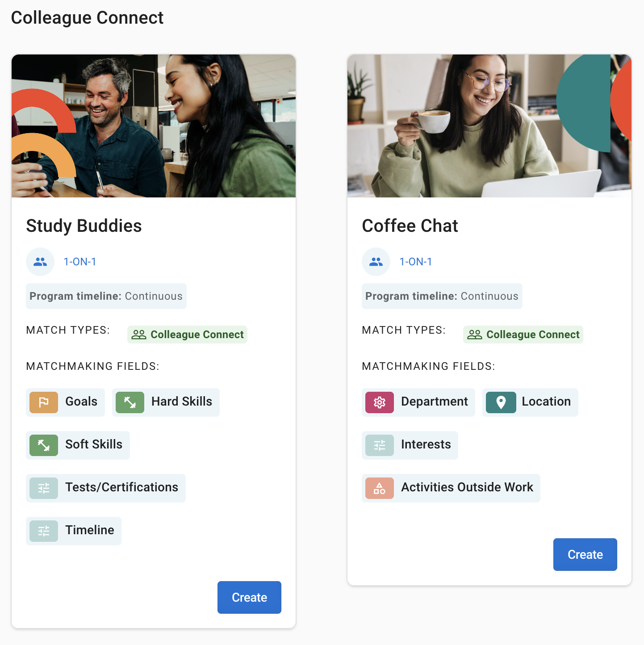Click the 1-ON-1 people icon under Study Buddies
This screenshot has width=644, height=645.
[x=40, y=262]
